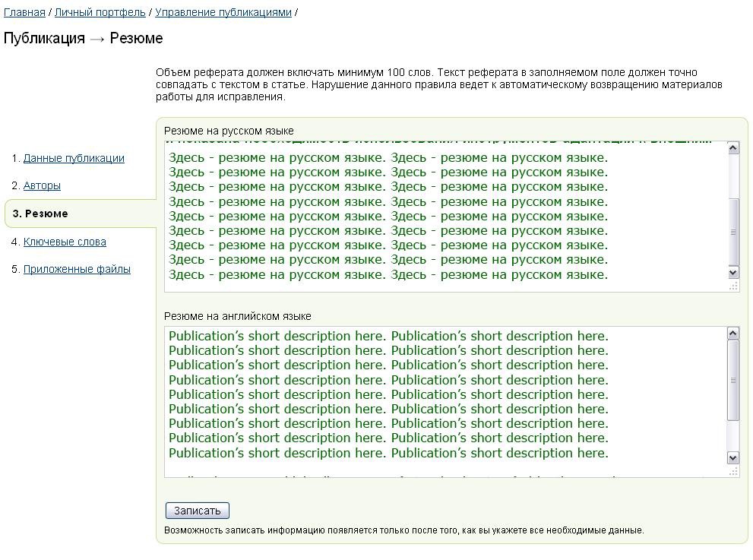Click the Russian text area scrollbar thumb
The width and height of the screenshot is (753, 560).
[x=732, y=233]
